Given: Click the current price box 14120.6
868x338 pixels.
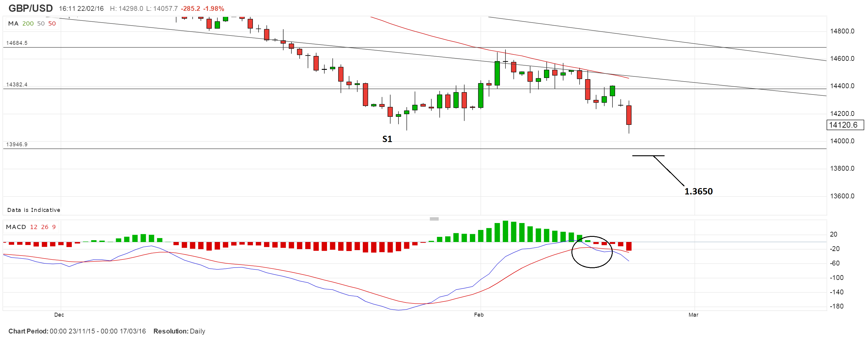Looking at the screenshot, I should click(845, 125).
